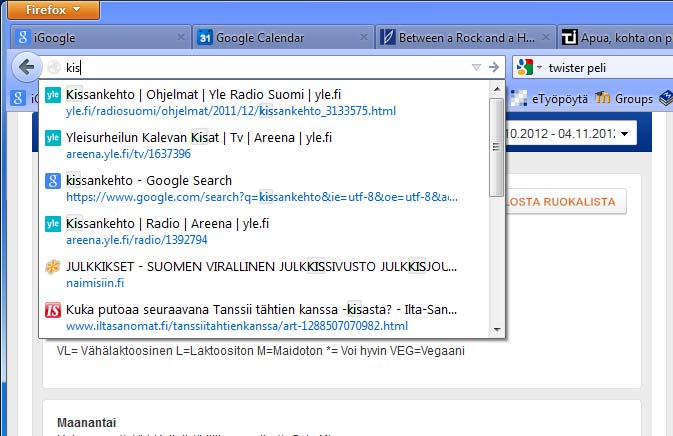Image resolution: width=673 pixels, height=436 pixels.
Task: Click the Google Calendar tab icon
Action: [x=205, y=38]
